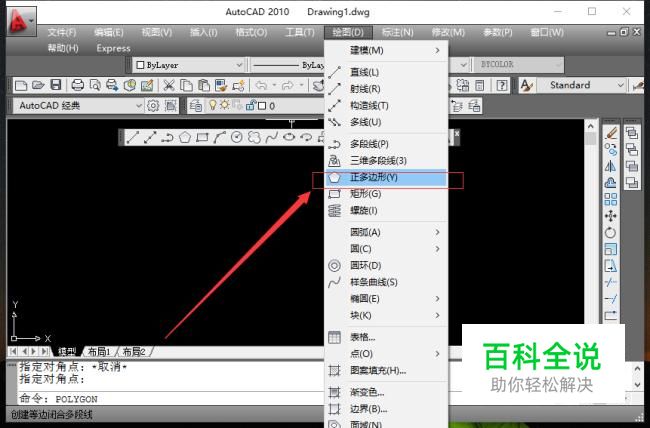Expand the 建模(M) submenu

[386, 50]
